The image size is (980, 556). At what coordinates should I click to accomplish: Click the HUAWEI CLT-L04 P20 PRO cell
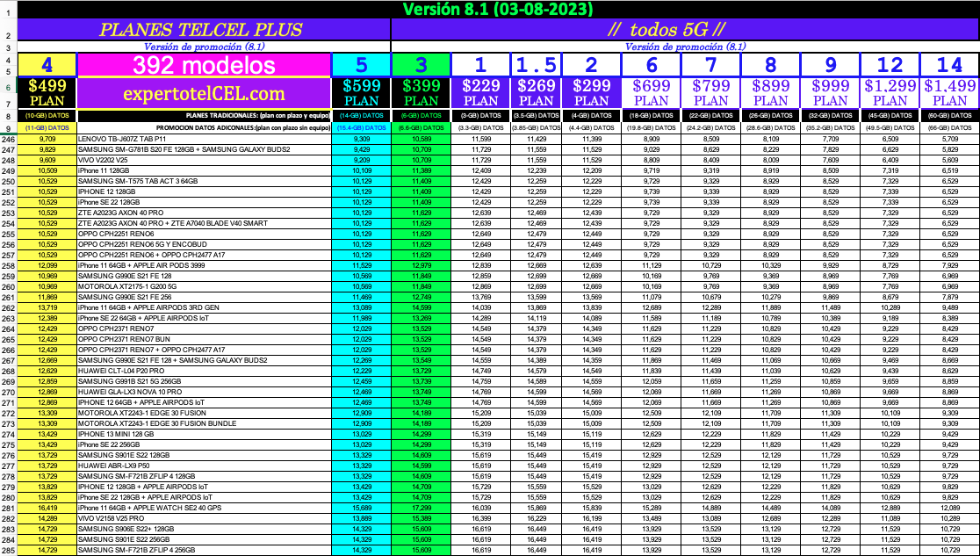[x=204, y=371]
